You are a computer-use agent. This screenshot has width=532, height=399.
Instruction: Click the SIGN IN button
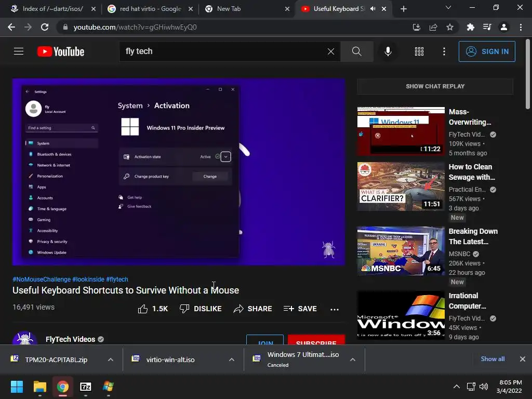click(x=487, y=51)
